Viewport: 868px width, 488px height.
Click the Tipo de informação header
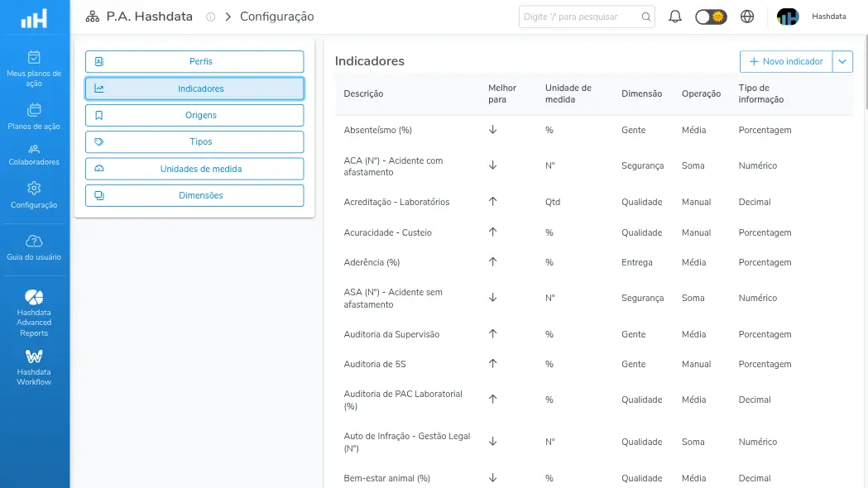(x=761, y=93)
